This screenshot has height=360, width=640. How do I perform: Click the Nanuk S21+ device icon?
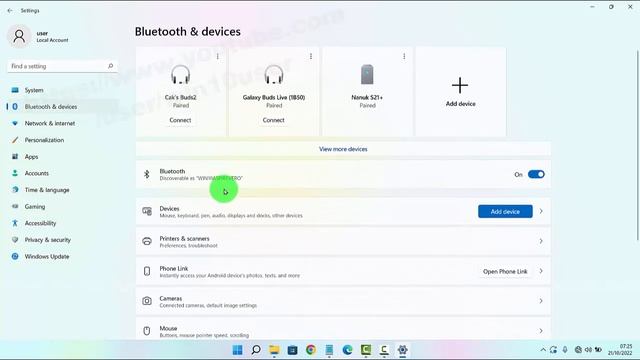[x=367, y=74]
